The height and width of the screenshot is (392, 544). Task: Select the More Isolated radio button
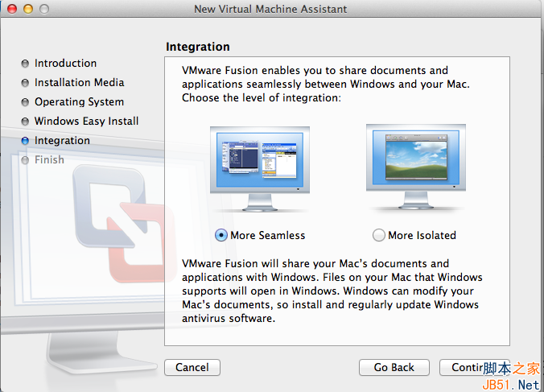[378, 235]
